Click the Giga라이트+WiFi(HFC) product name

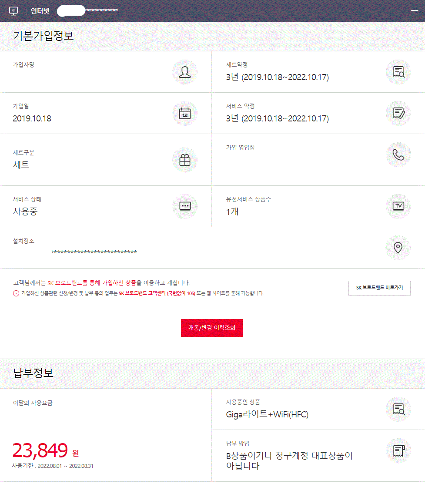point(267,414)
